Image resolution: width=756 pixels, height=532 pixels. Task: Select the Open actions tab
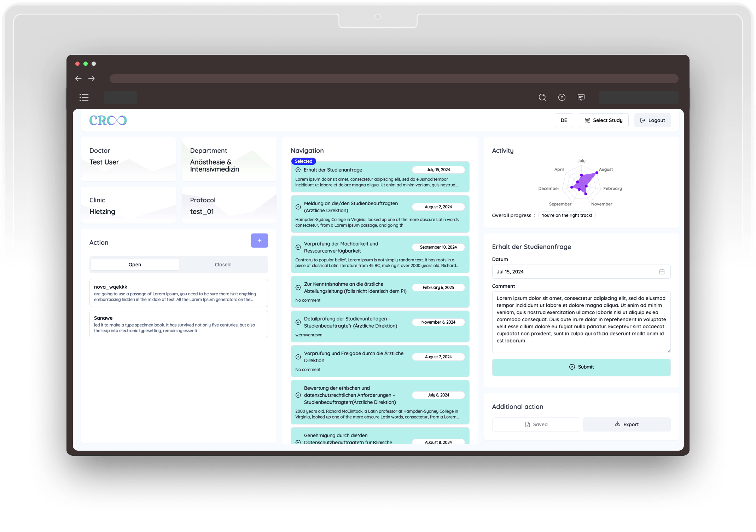[x=135, y=265]
